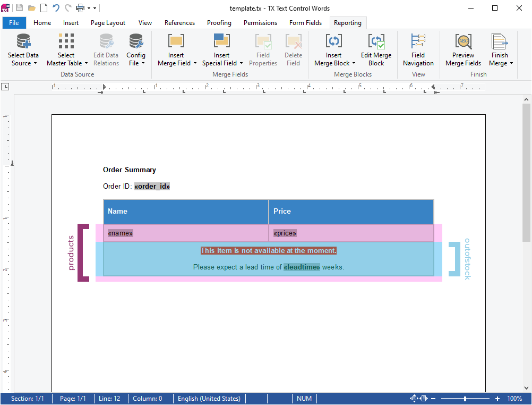Image resolution: width=532 pixels, height=405 pixels.
Task: Click the tab stop type selector beside ruler
Action: coord(5,87)
